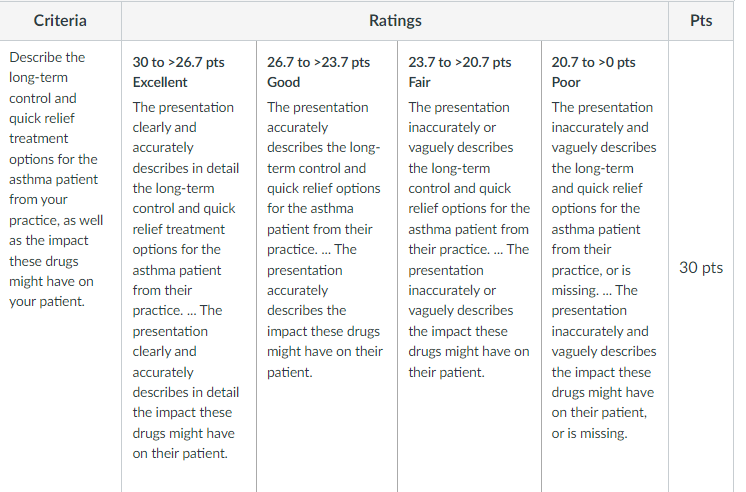Click the 23.7 to >20.7 pts range
This screenshot has height=492, width=746.
tap(460, 62)
